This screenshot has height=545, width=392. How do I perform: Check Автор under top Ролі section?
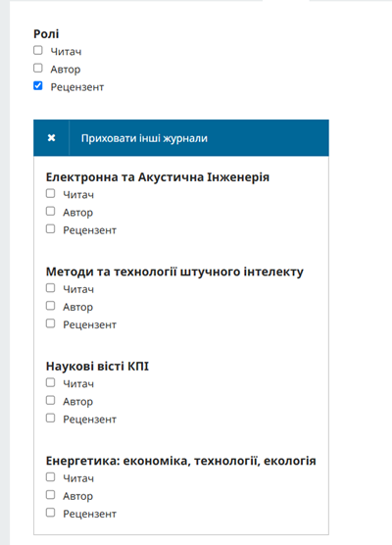pos(38,68)
